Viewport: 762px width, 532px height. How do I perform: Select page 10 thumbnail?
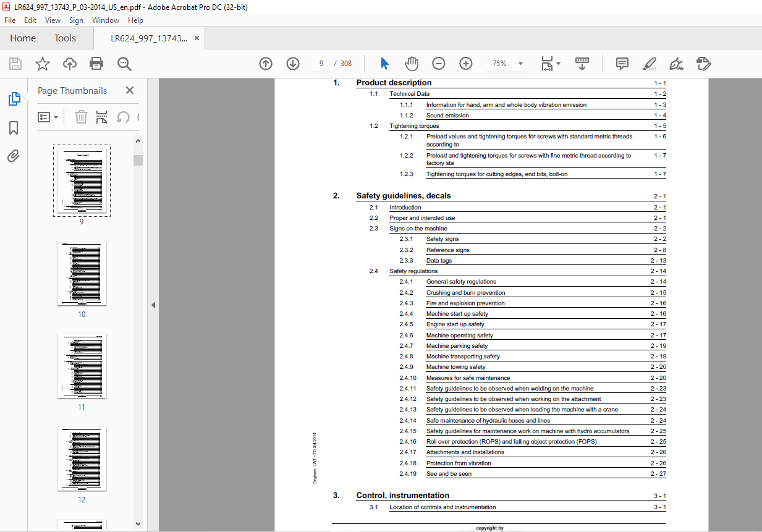pyautogui.click(x=82, y=273)
